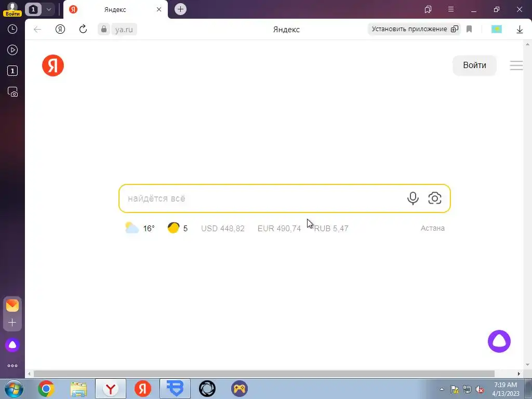Open the page's hamburger services menu

click(x=516, y=65)
